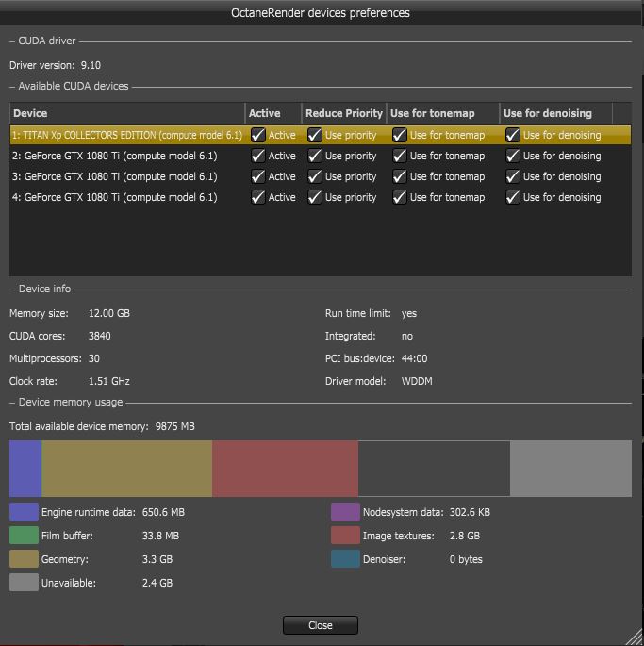Click the Nodesystem data 302.6 KB value
This screenshot has height=646, width=644.
[x=470, y=512]
